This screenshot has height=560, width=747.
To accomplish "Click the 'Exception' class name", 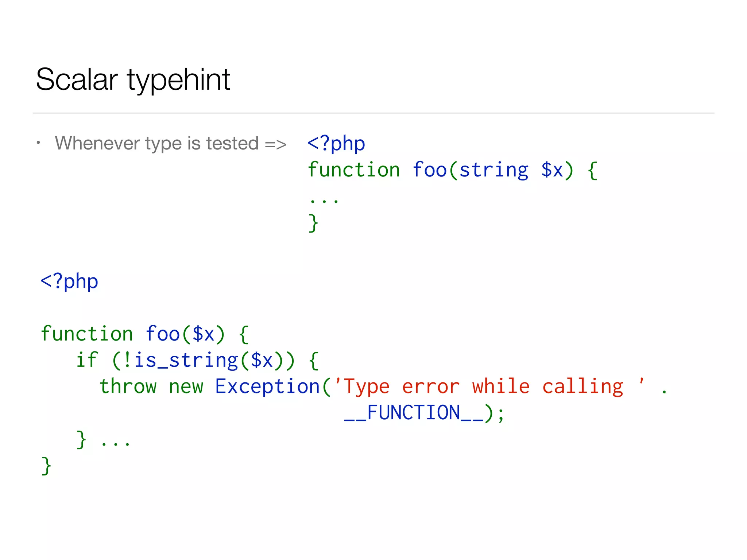I will point(267,386).
